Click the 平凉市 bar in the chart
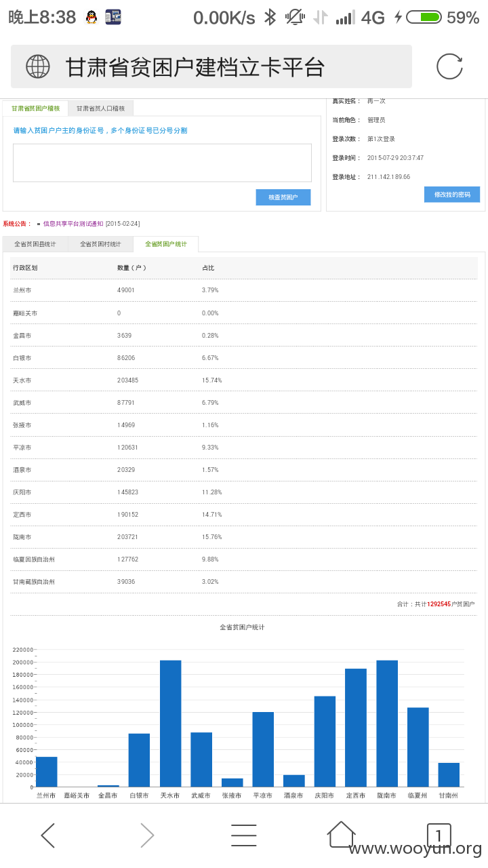This screenshot has height=868, width=488. click(x=263, y=749)
